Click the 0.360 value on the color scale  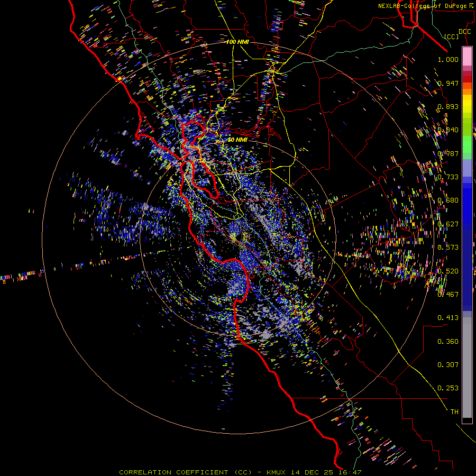click(x=448, y=342)
